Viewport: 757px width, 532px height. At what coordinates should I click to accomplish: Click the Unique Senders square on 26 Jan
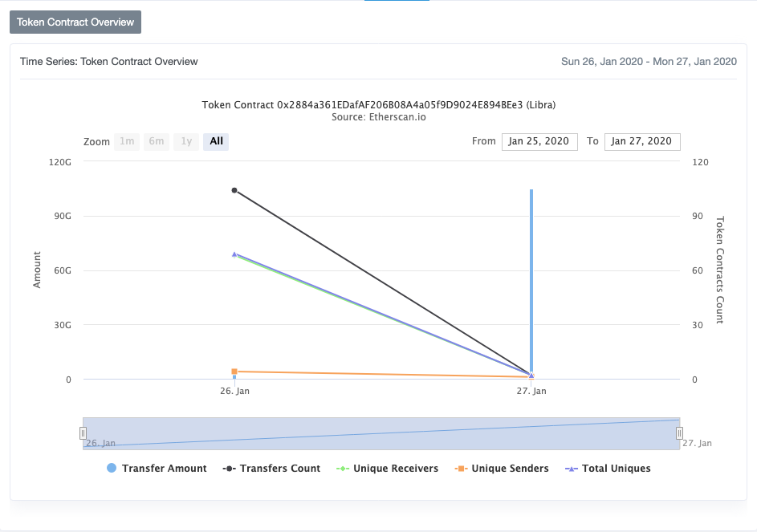[234, 372]
